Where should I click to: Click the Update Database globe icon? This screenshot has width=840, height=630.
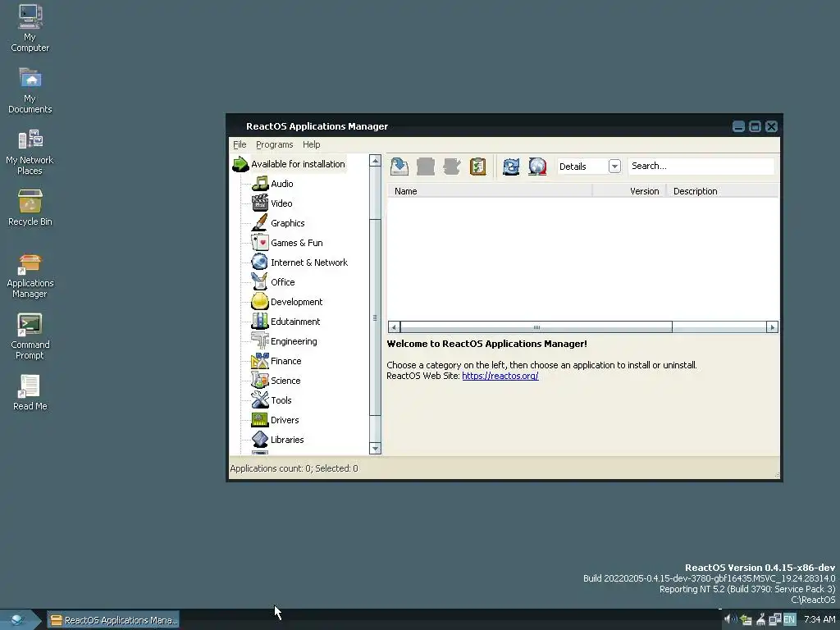(x=537, y=166)
